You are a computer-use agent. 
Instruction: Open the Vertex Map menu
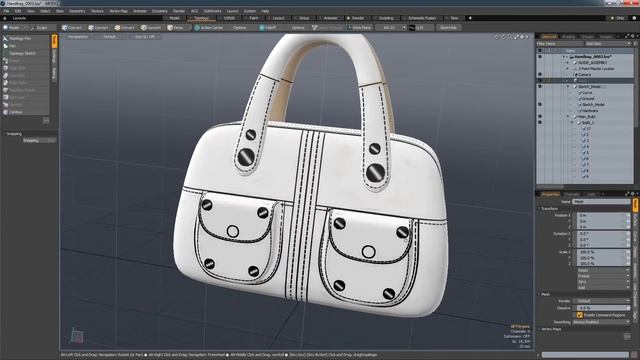click(x=118, y=11)
